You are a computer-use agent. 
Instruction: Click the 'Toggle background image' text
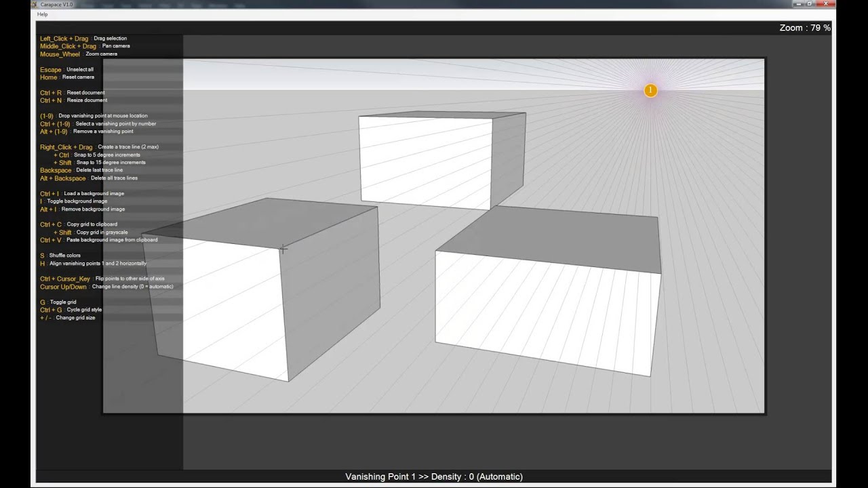77,201
